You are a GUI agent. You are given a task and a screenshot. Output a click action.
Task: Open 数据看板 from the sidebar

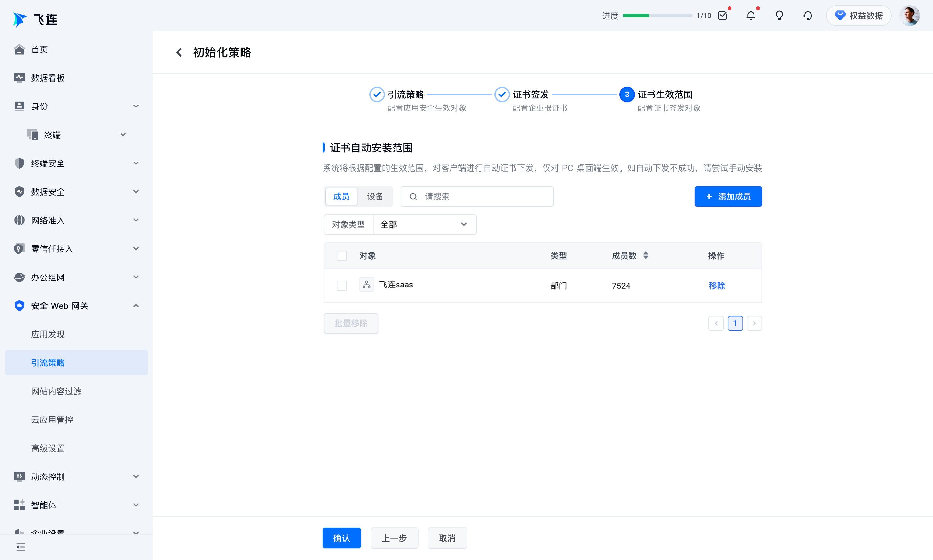coord(48,78)
